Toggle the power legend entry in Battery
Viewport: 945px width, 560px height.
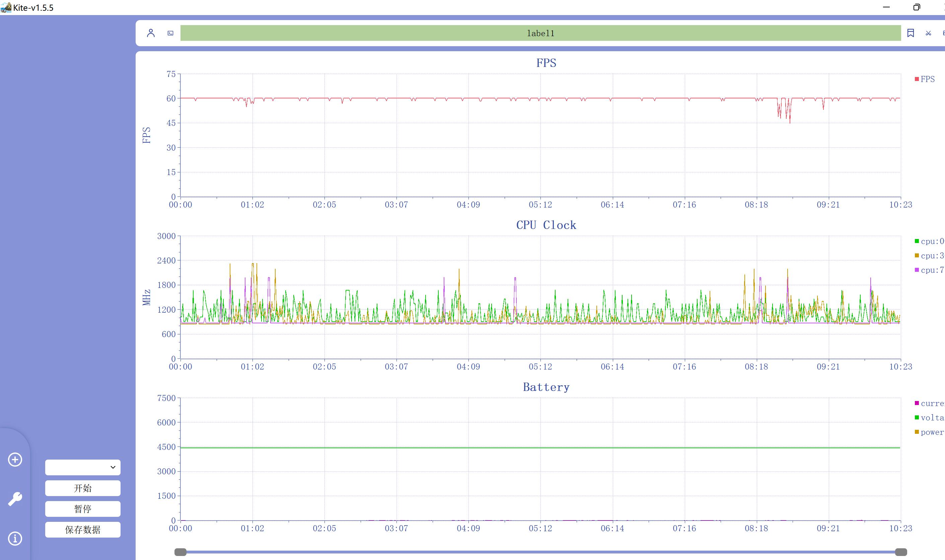click(929, 432)
